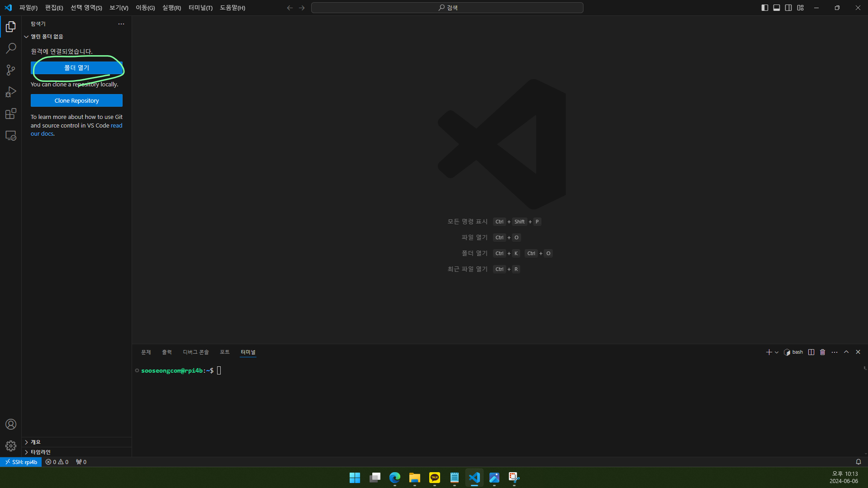Create a new terminal with plus icon
This screenshot has height=488, width=868.
click(x=769, y=352)
